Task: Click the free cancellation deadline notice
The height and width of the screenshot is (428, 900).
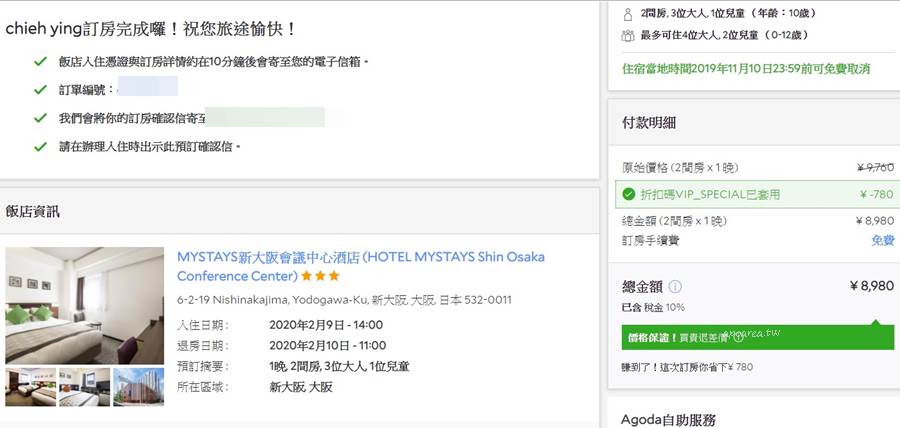Action: click(746, 69)
